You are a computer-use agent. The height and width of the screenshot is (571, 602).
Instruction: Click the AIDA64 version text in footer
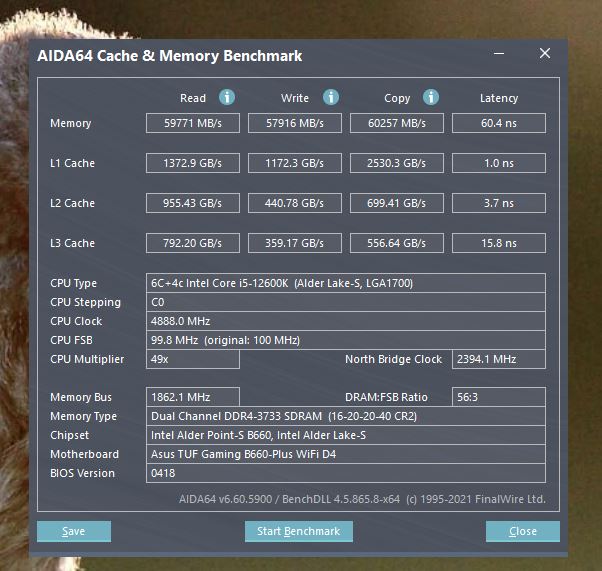(362, 499)
